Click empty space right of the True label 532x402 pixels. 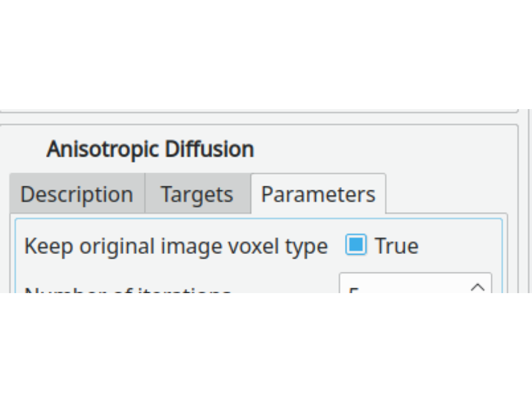point(458,246)
